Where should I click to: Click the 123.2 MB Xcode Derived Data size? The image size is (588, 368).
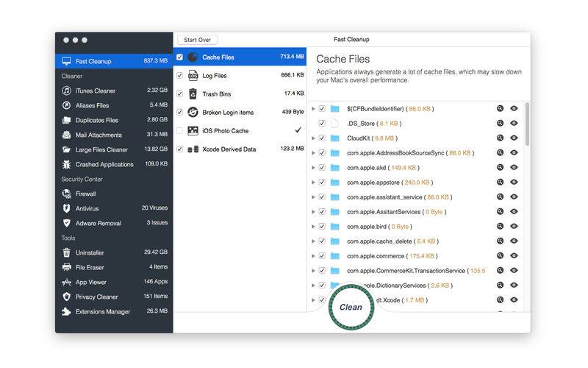[x=292, y=149]
